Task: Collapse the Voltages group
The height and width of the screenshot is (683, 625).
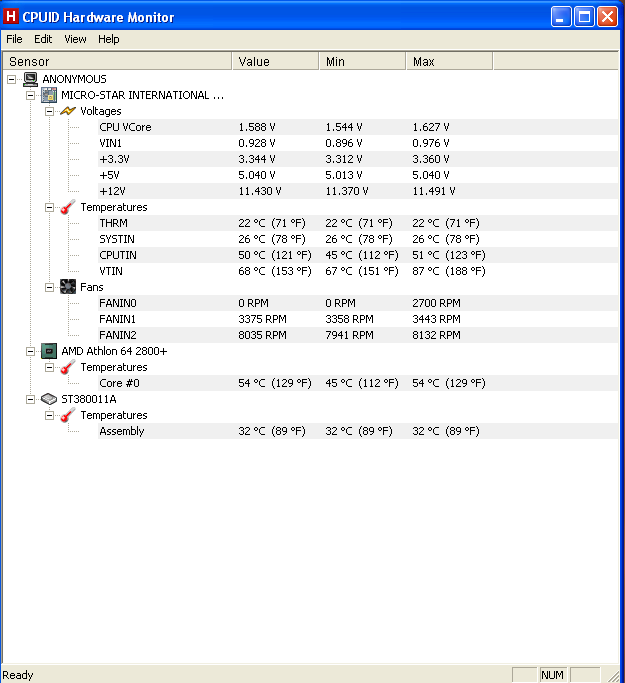Action: 50,112
